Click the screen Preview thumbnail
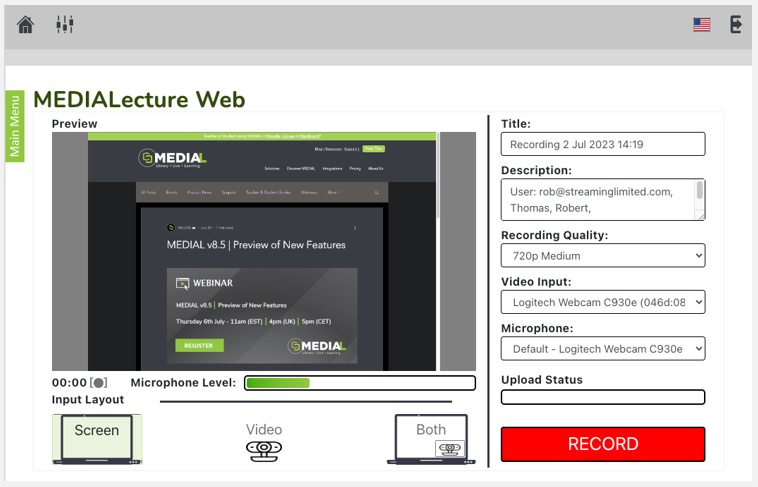Viewport: 758px width, 487px height. [x=264, y=251]
